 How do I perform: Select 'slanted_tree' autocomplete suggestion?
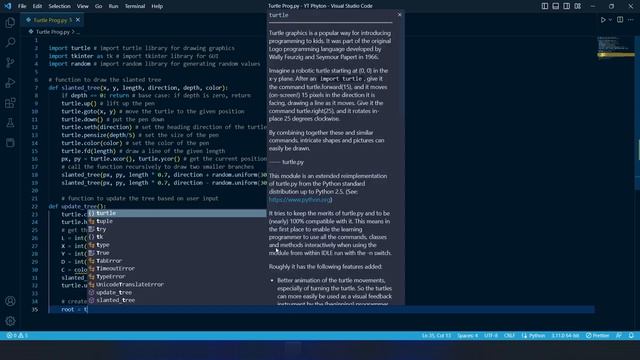click(x=177, y=300)
